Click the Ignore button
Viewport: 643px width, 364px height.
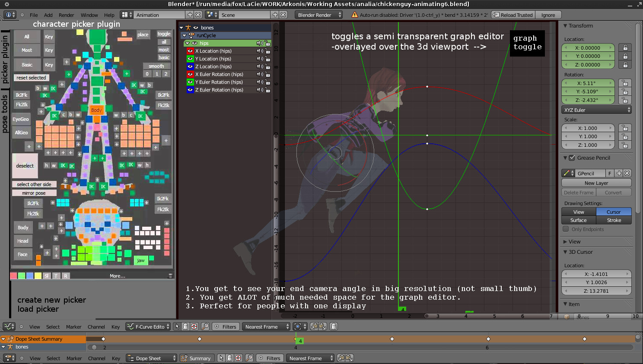pyautogui.click(x=548, y=15)
